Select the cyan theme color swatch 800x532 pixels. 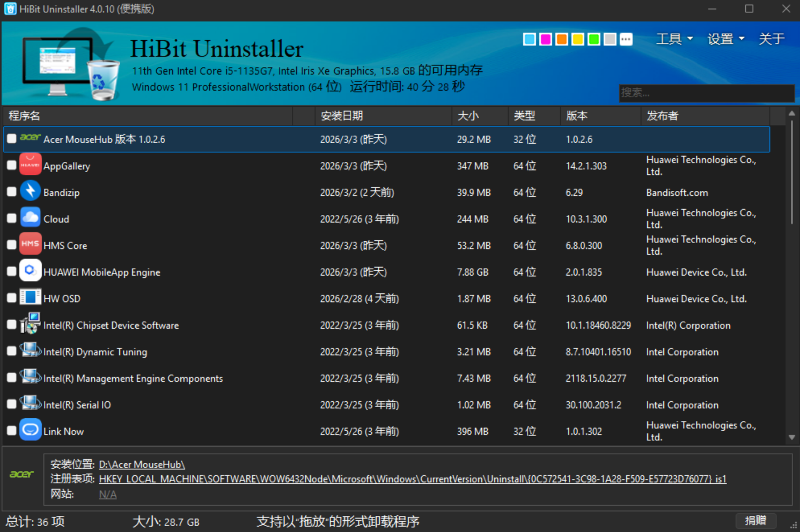530,39
